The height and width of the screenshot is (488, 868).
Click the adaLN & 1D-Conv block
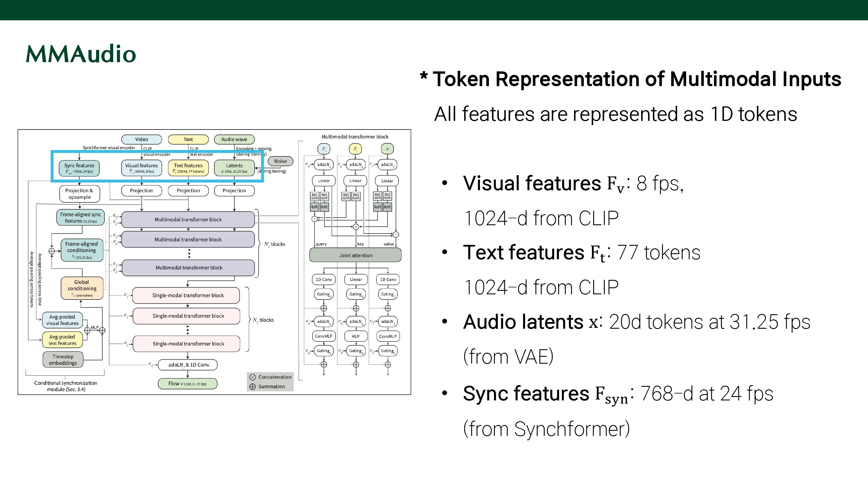(x=188, y=365)
